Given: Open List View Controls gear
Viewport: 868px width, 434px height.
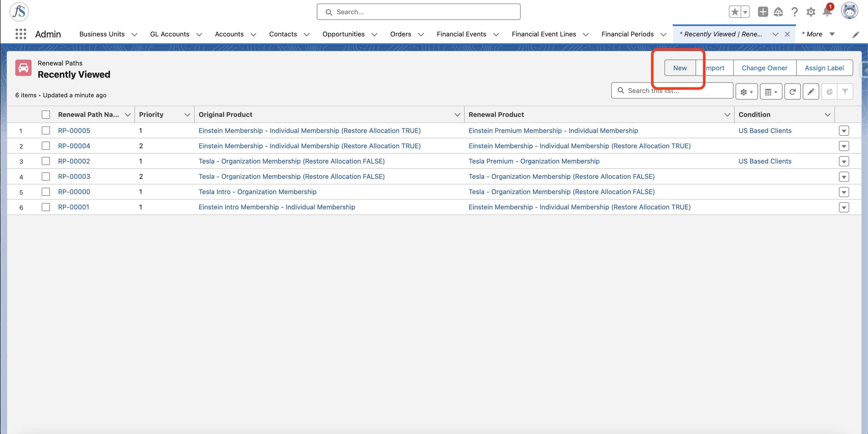Looking at the screenshot, I should point(746,92).
